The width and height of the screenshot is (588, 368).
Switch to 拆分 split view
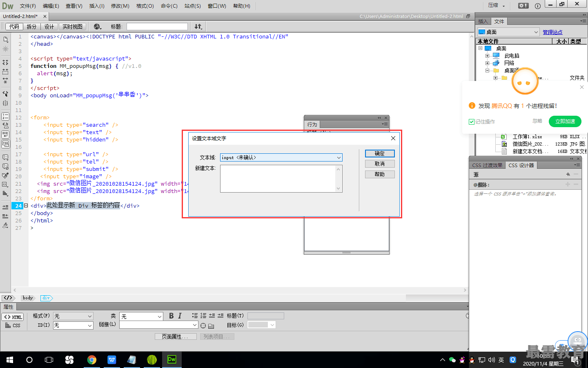31,27
